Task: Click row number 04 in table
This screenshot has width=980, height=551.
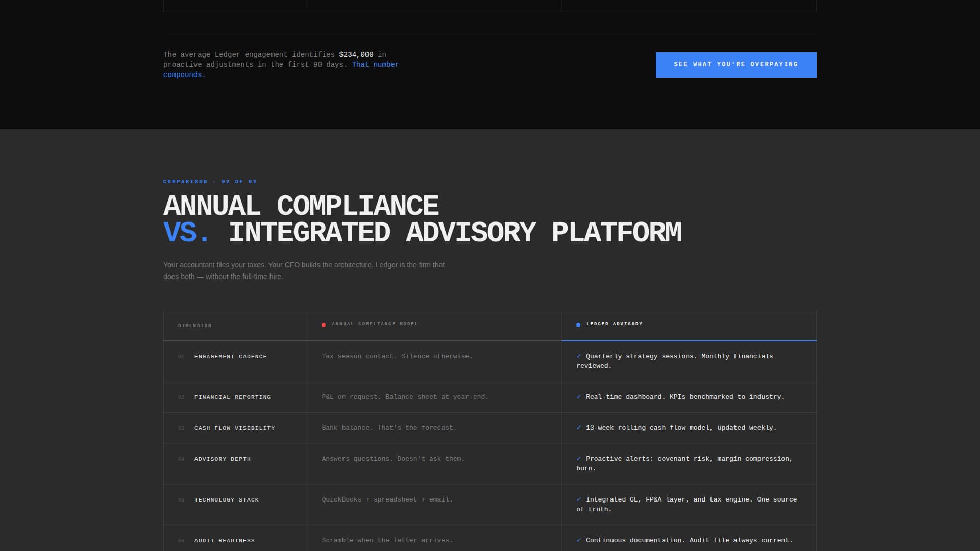Action: coord(181,459)
